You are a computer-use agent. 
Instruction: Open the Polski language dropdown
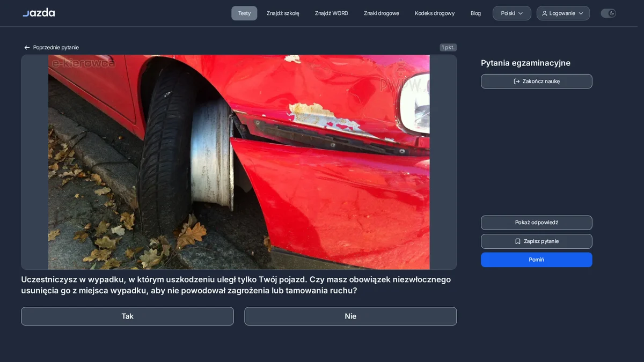click(512, 13)
